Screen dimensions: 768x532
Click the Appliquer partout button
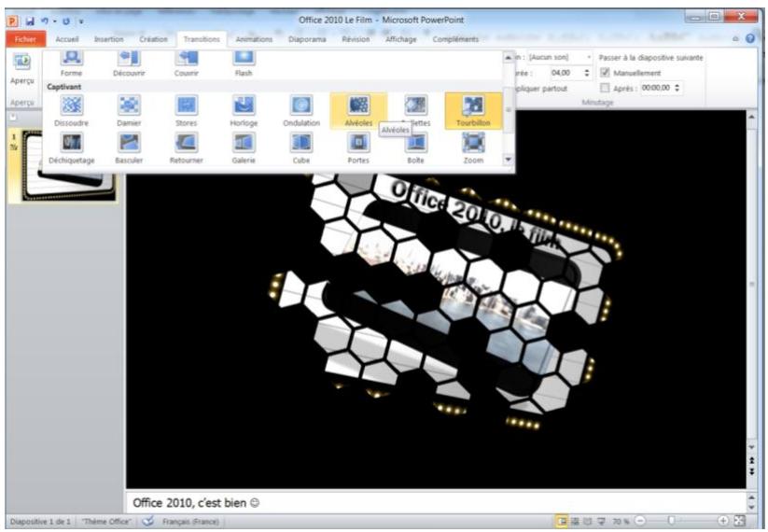(540, 89)
